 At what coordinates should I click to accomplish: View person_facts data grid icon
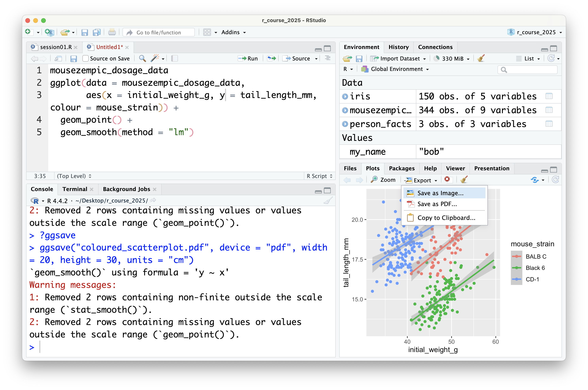click(x=549, y=124)
